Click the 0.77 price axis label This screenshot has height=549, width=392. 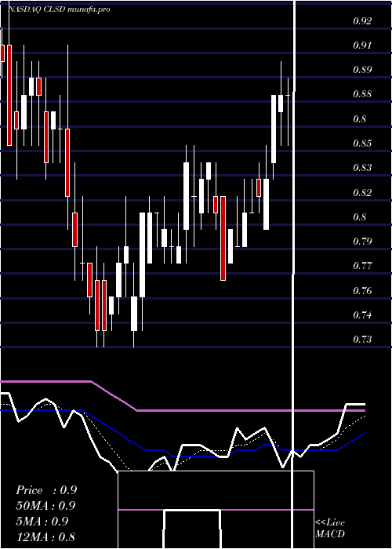point(362,265)
